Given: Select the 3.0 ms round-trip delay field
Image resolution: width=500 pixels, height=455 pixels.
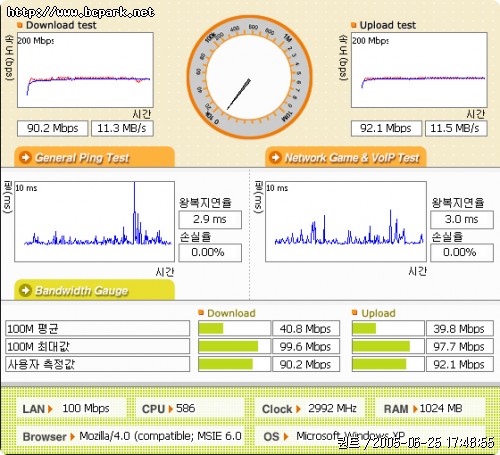Looking at the screenshot, I should [x=462, y=219].
